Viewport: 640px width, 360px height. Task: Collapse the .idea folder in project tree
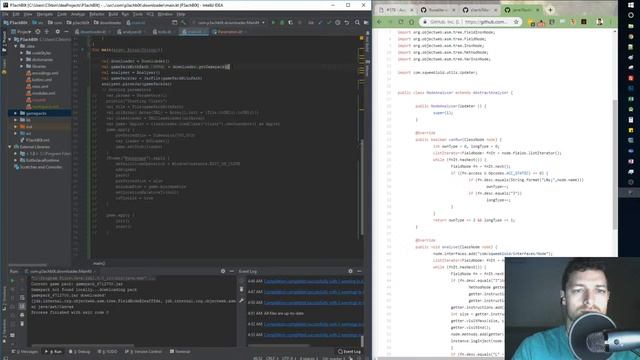pos(16,46)
